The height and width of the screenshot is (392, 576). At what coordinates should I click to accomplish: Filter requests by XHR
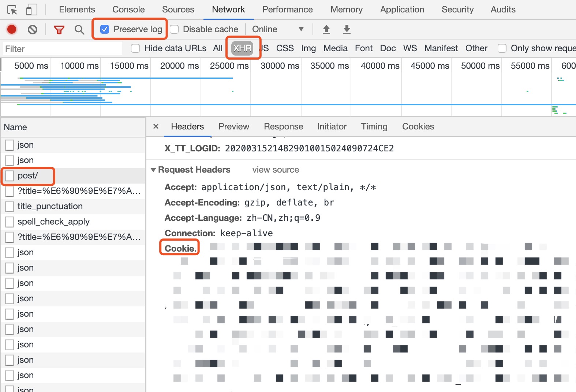[242, 48]
